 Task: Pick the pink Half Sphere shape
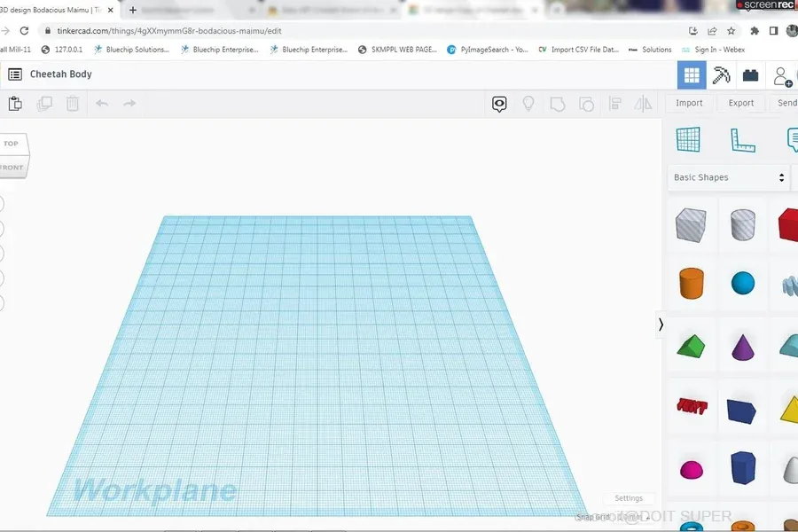pos(691,469)
